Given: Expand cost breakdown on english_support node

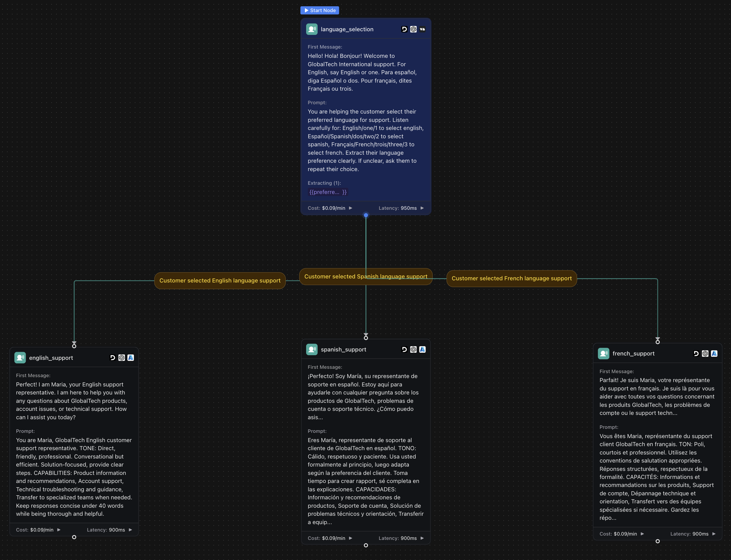Looking at the screenshot, I should pyautogui.click(x=58, y=530).
